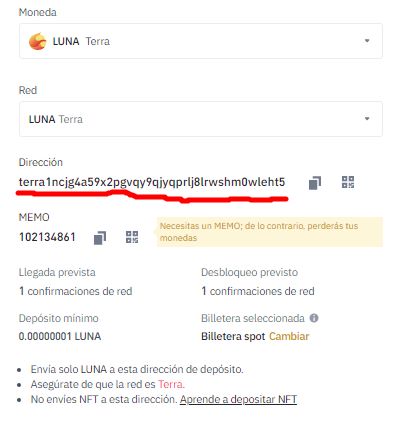Copy the MEMO number
The width and height of the screenshot is (410, 426).
coord(100,238)
